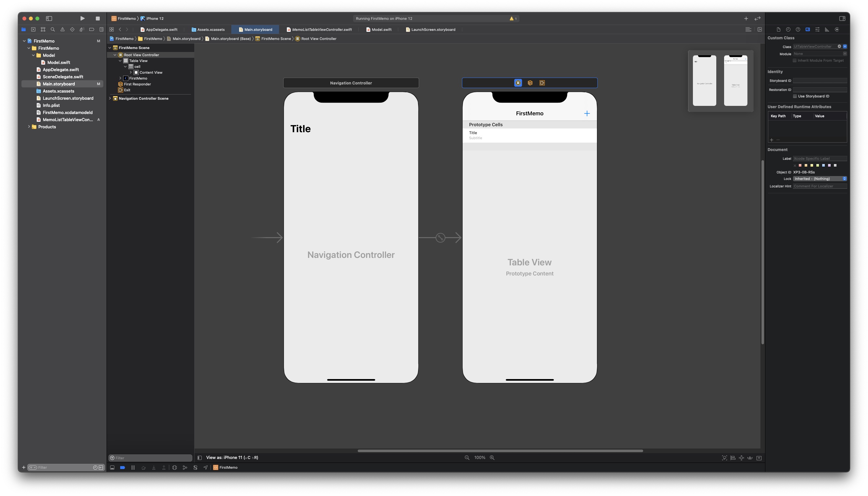Viewport: 868px width, 496px height.
Task: Open the Size inspector ruler icon
Action: pyautogui.click(x=827, y=30)
